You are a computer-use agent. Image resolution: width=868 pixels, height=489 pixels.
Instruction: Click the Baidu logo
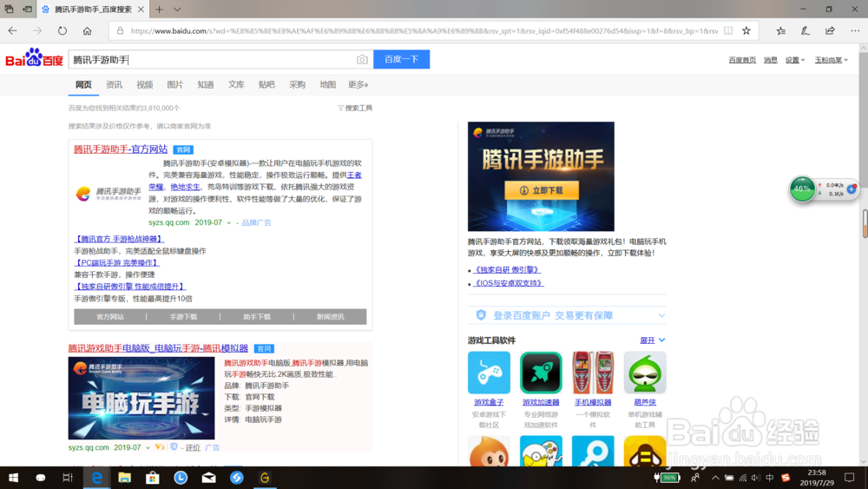coord(35,57)
